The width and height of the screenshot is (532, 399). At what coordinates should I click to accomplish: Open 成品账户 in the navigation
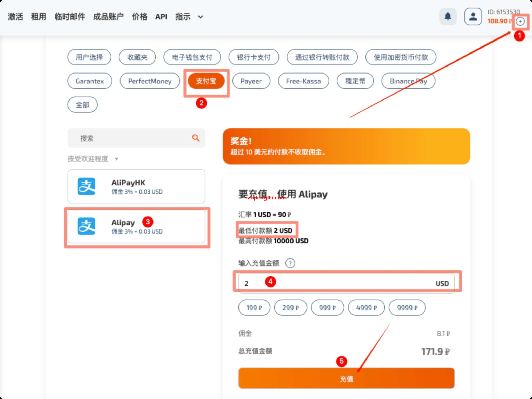pos(109,17)
